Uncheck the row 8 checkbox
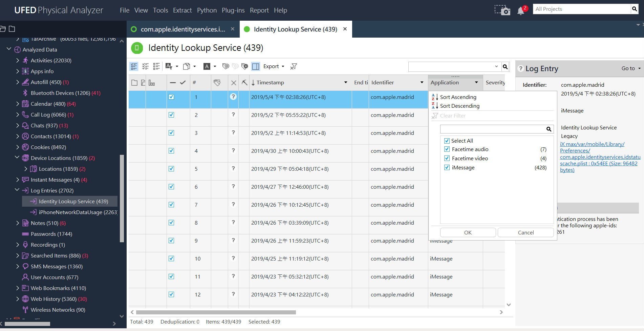This screenshot has height=331, width=644. [171, 223]
